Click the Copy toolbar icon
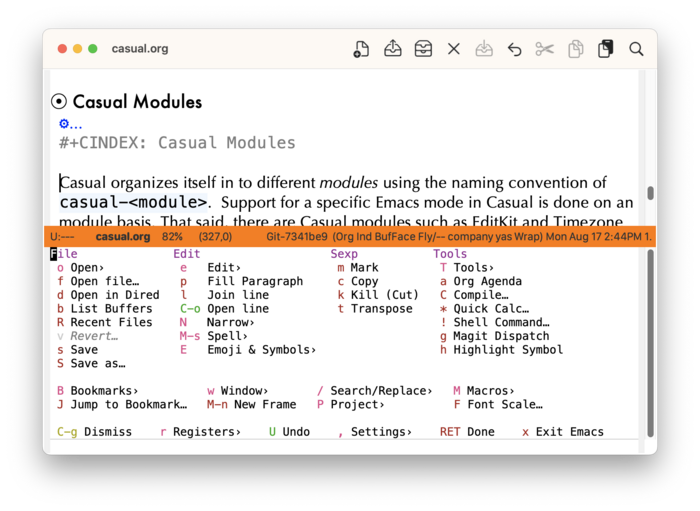Viewport: 700px width, 511px height. [x=575, y=49]
